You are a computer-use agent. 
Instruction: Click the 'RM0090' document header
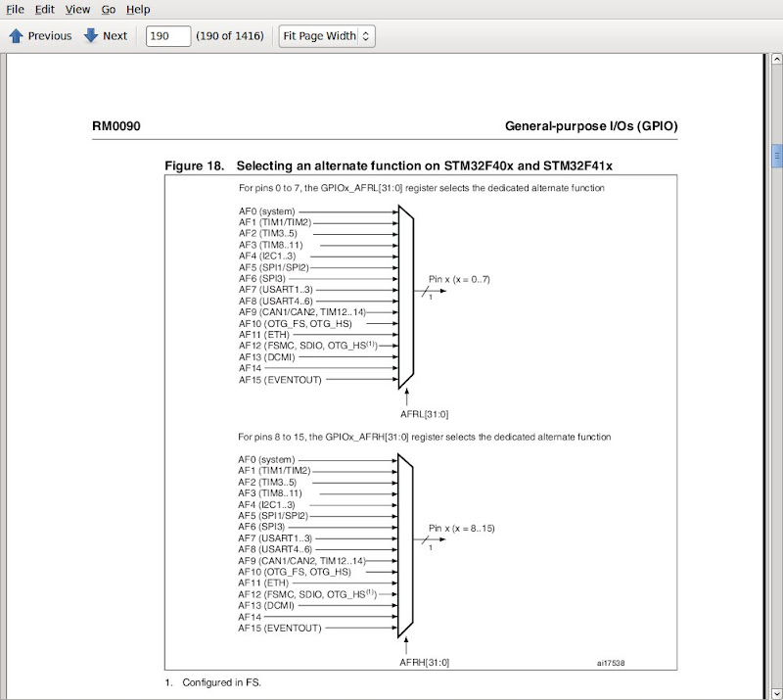click(116, 126)
